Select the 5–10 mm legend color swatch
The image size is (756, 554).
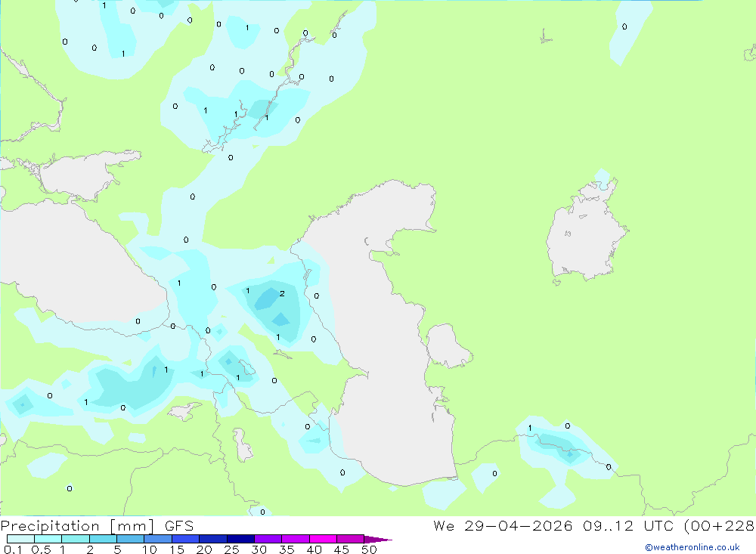coord(130,539)
